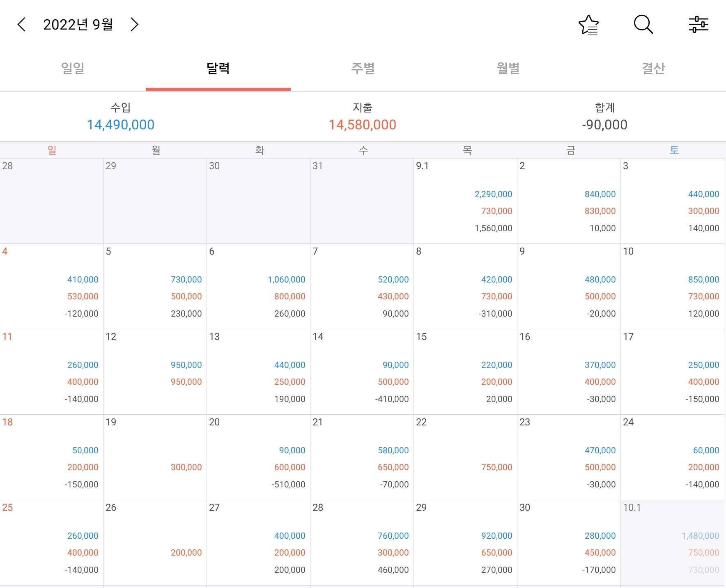
Task: Click income 470,000 on day 23
Action: 600,450
